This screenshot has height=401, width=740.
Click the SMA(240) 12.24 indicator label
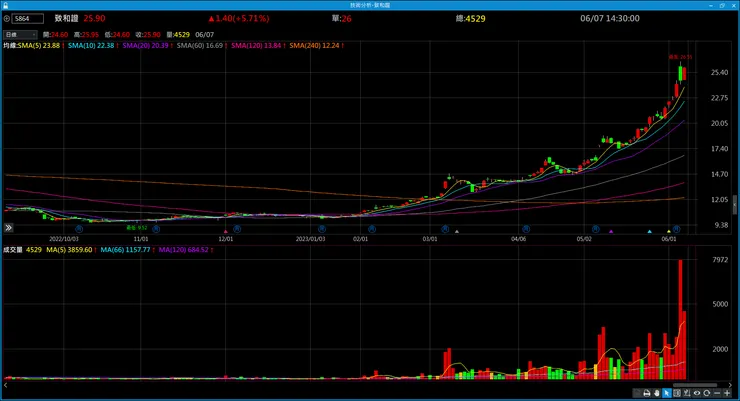[314, 45]
